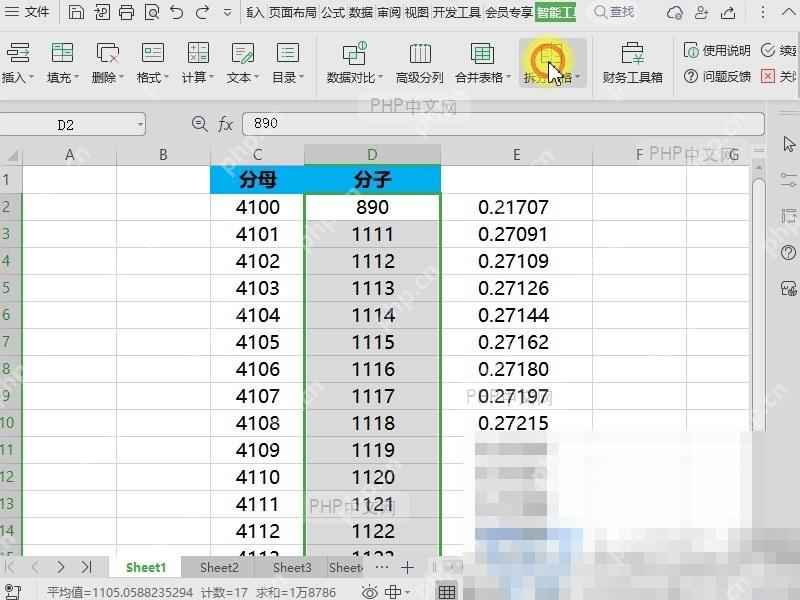The height and width of the screenshot is (600, 800).
Task: Click the zoom magnifier beside formula bar
Action: (199, 123)
